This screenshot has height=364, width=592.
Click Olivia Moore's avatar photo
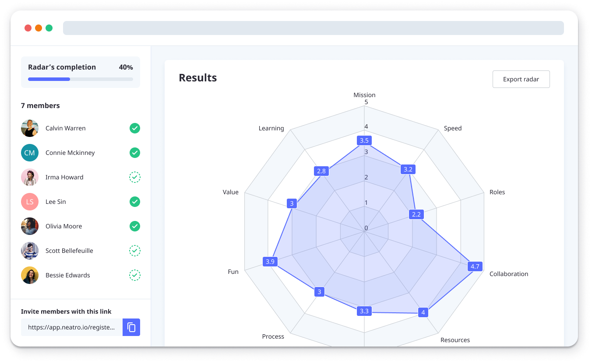point(30,226)
